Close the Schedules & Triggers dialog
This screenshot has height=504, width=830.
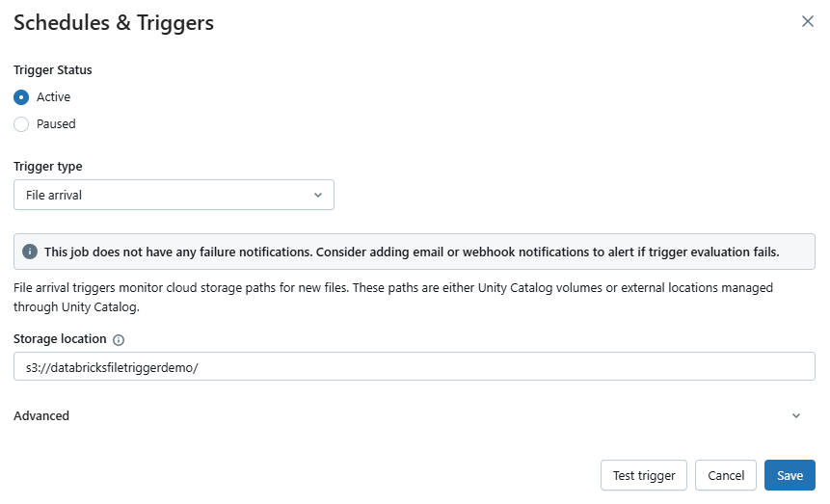point(807,22)
